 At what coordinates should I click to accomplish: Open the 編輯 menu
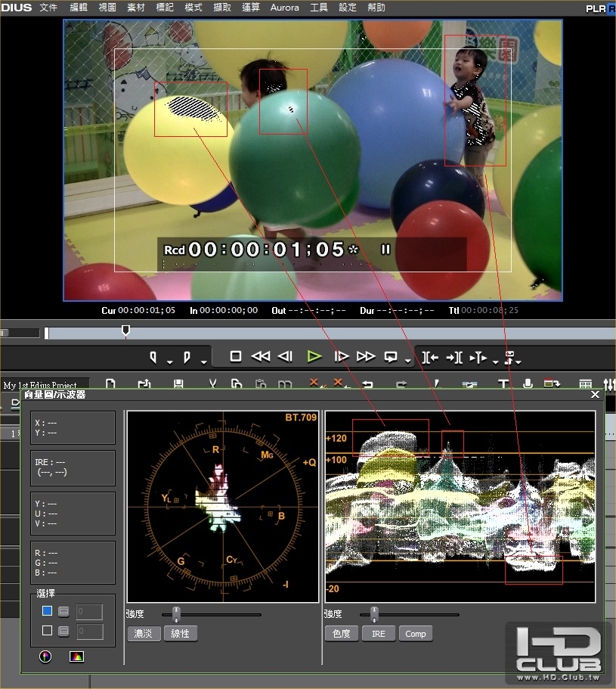coord(79,8)
